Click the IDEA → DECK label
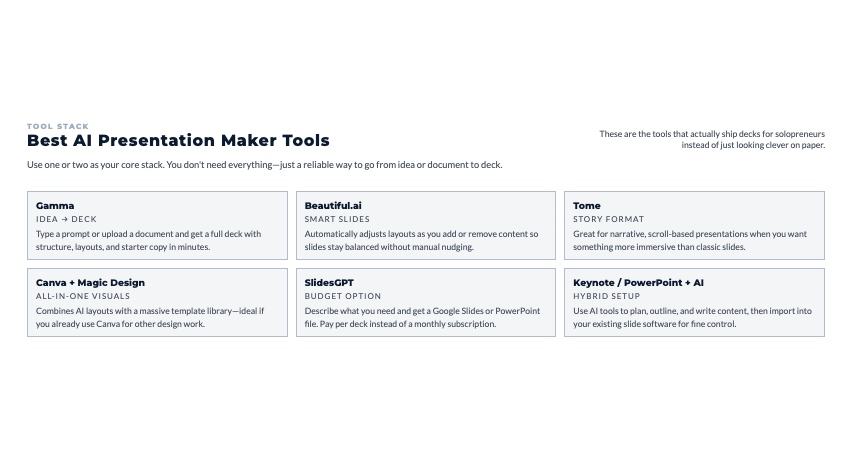 [67, 219]
